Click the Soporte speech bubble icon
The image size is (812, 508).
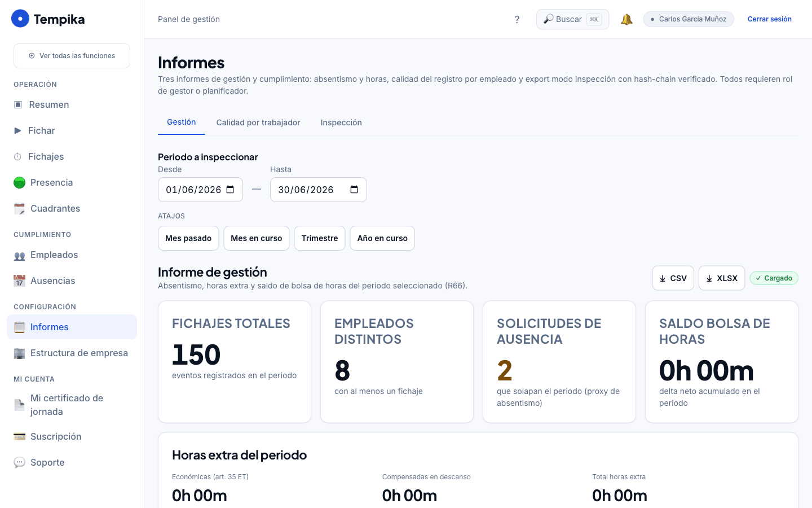pyautogui.click(x=20, y=462)
